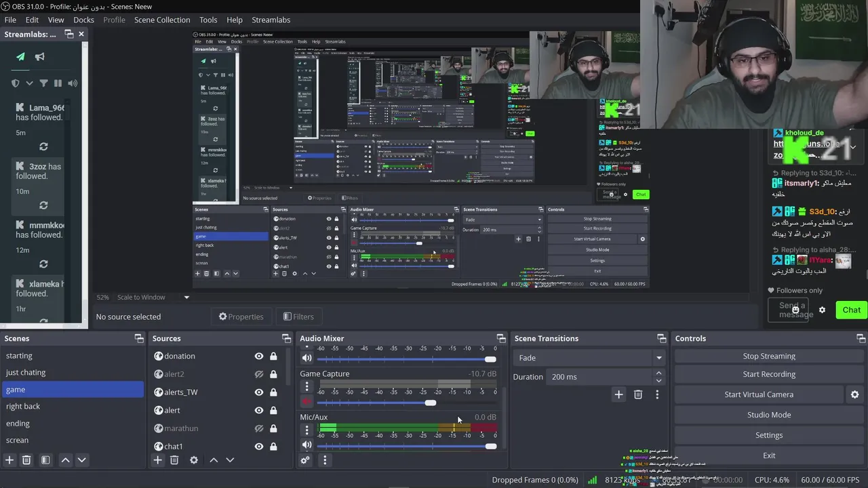868x488 pixels.
Task: Open the Streamlabs menu
Action: coord(271,20)
